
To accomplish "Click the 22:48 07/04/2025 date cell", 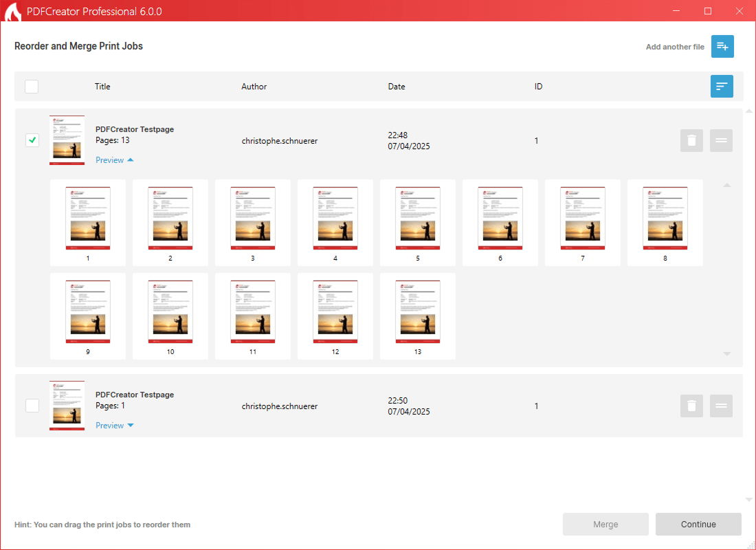I will 409,140.
